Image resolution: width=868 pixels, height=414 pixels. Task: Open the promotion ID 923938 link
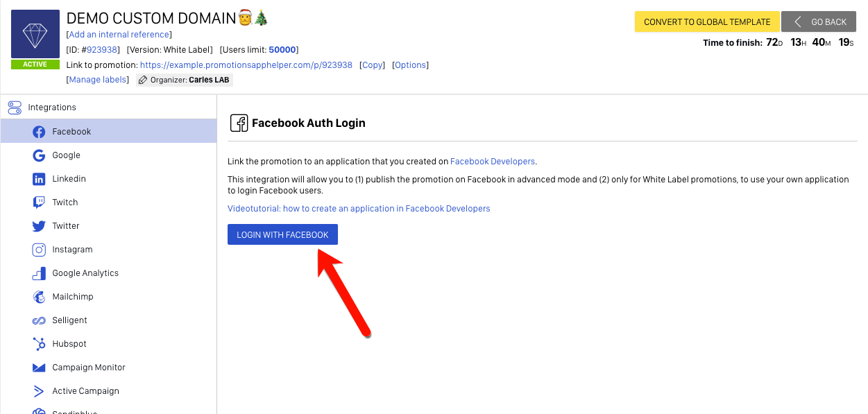(x=103, y=50)
